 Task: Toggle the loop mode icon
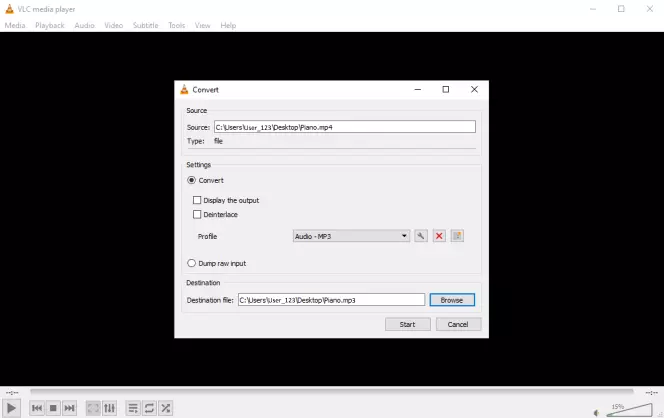coord(149,408)
